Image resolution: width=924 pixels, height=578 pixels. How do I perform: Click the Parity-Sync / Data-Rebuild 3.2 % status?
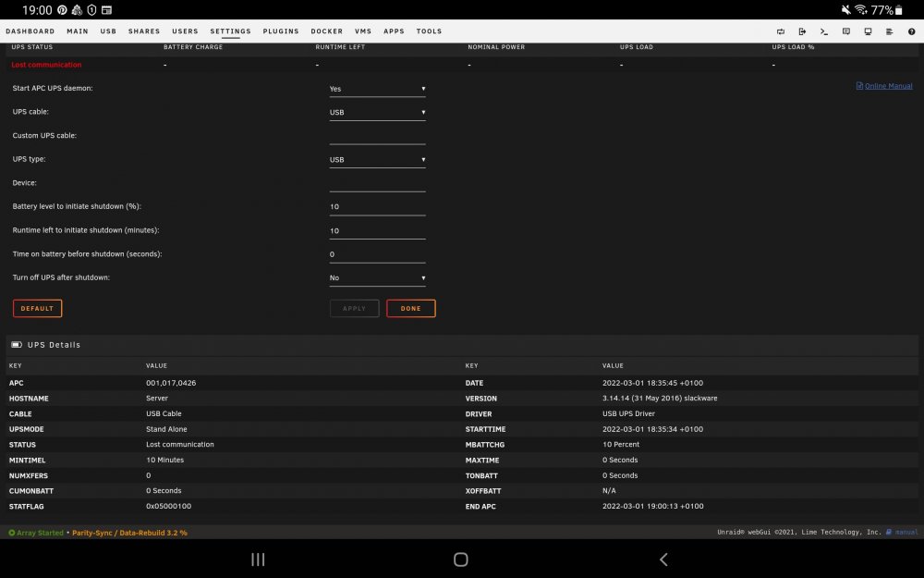point(129,533)
